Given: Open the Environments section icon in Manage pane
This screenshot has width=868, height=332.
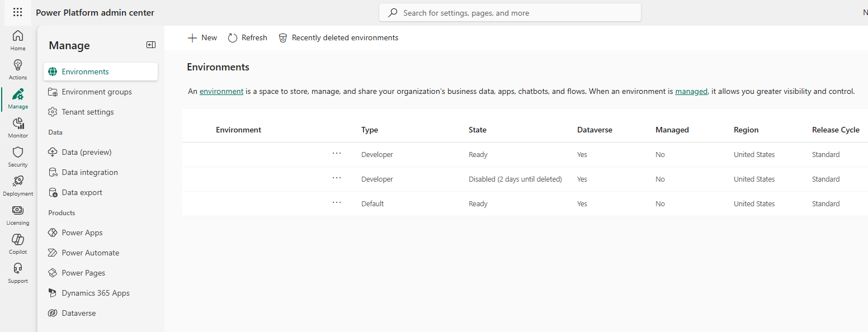Looking at the screenshot, I should [53, 71].
